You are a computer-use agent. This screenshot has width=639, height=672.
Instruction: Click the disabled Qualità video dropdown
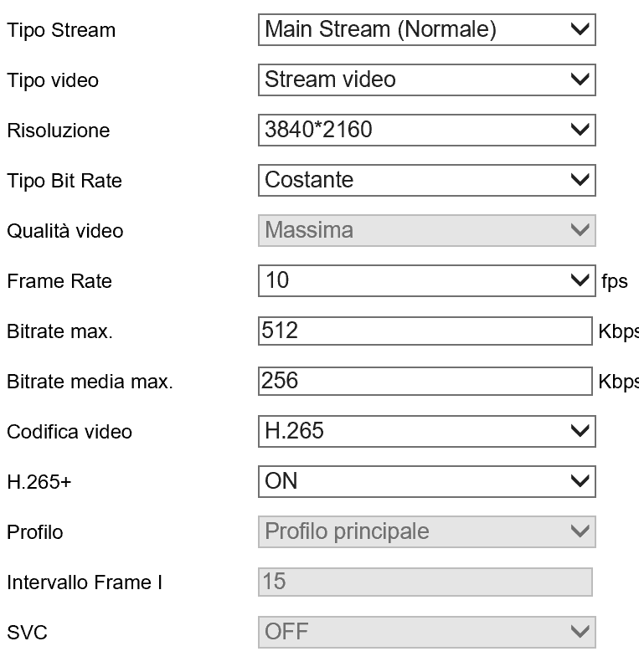pos(426,230)
